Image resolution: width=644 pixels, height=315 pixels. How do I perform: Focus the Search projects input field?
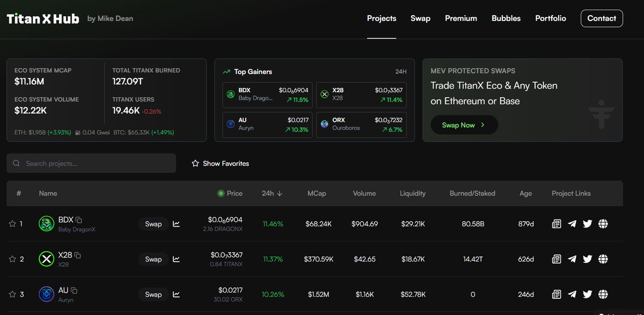(x=91, y=163)
